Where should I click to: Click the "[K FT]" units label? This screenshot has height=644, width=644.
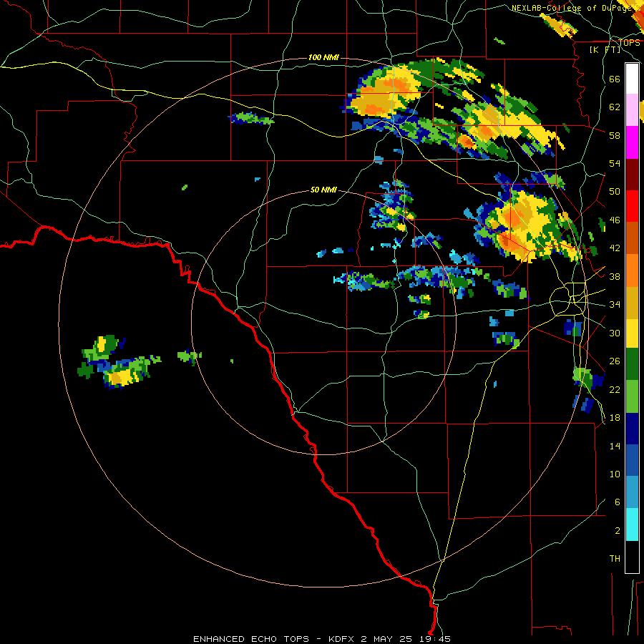coord(605,49)
